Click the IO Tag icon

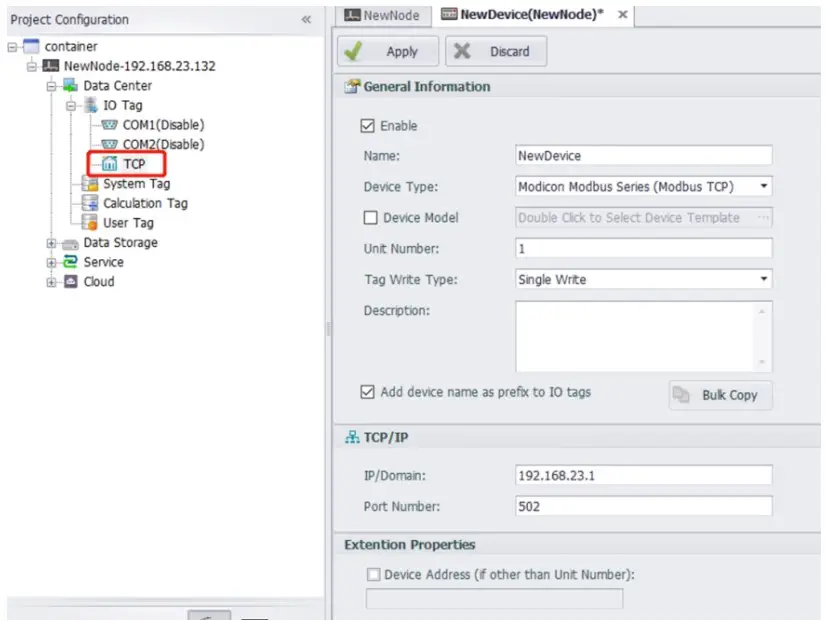(90, 105)
